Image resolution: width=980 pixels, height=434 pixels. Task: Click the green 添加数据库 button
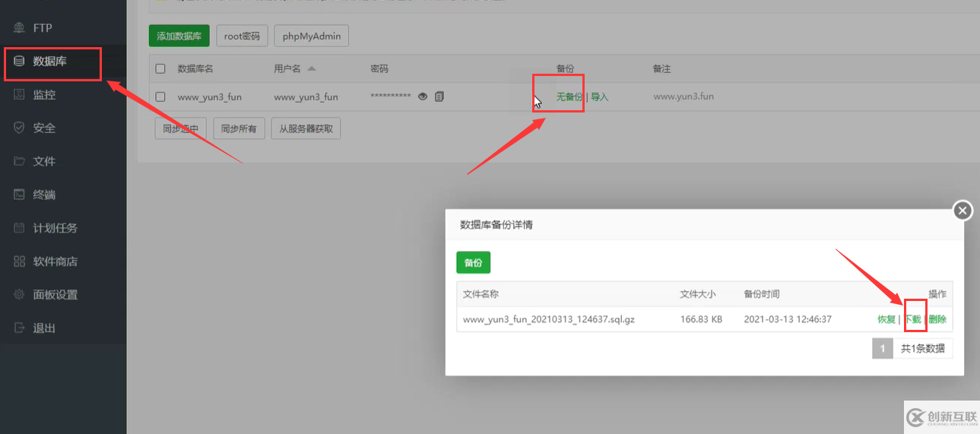click(179, 36)
